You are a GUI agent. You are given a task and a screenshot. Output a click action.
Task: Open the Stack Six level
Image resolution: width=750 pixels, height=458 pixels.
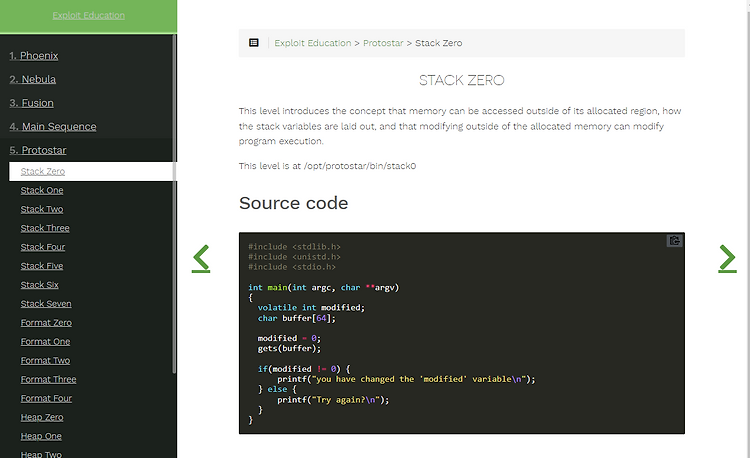39,285
